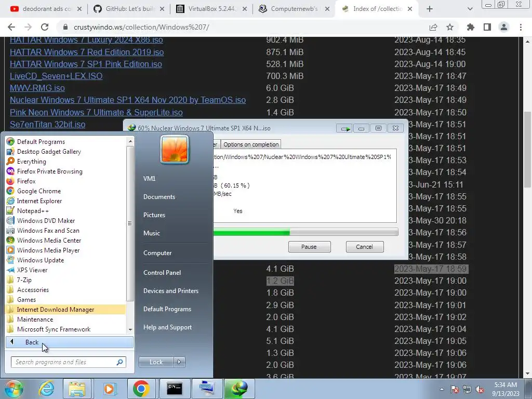Open Windows DVD Maker
Viewport: 532px width, 399px height.
pyautogui.click(x=65, y=220)
